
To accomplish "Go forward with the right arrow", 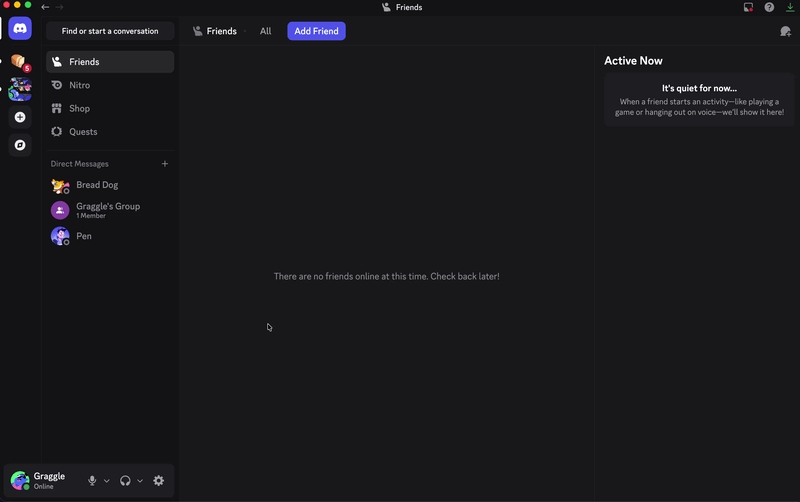I will [60, 7].
